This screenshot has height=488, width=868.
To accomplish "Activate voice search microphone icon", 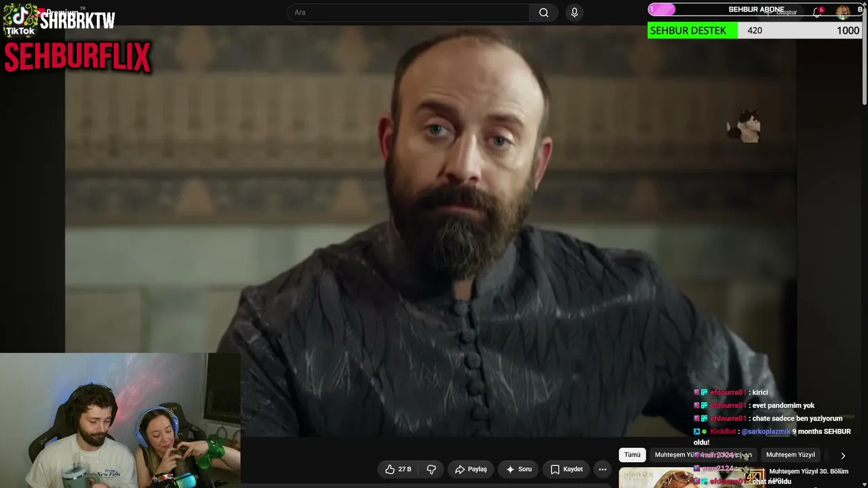I will tap(574, 12).
